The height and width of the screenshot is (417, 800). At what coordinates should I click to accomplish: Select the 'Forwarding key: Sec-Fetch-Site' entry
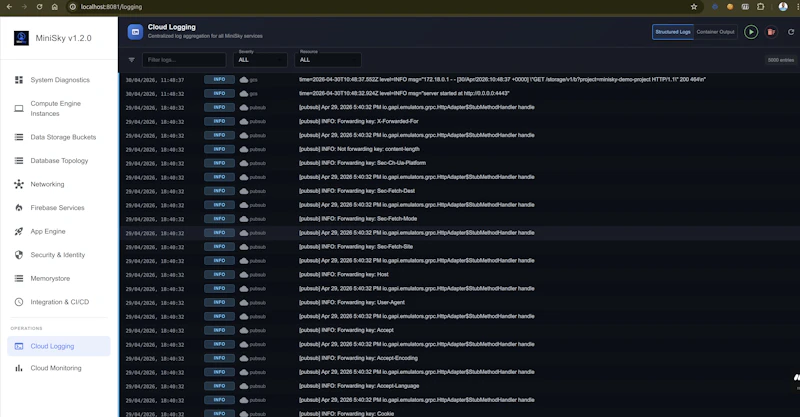[356, 247]
